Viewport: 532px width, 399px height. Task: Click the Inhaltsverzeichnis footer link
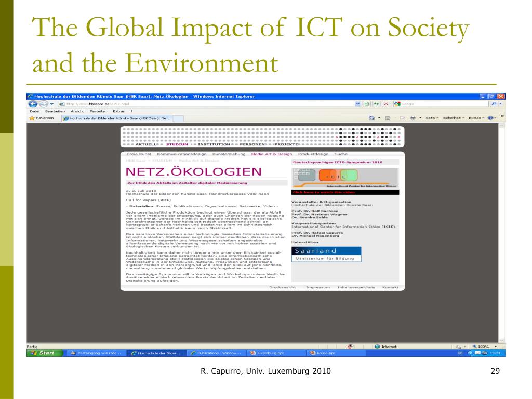[356, 287]
